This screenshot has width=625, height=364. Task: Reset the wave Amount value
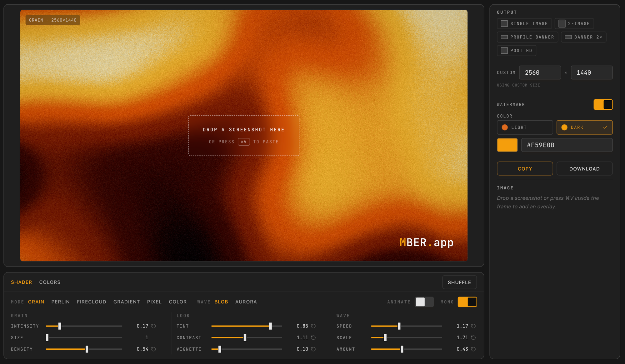473,349
